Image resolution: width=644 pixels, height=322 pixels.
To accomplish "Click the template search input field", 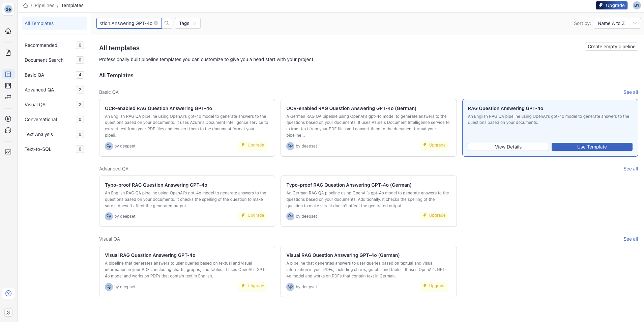I will 126,23.
